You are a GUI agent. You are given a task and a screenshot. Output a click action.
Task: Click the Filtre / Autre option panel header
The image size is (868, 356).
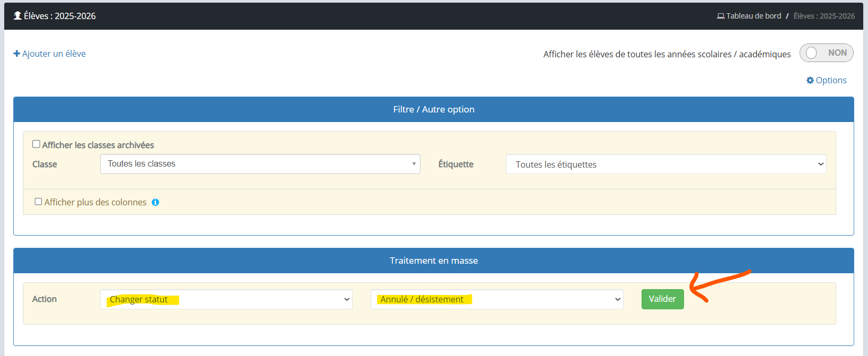[x=433, y=109]
